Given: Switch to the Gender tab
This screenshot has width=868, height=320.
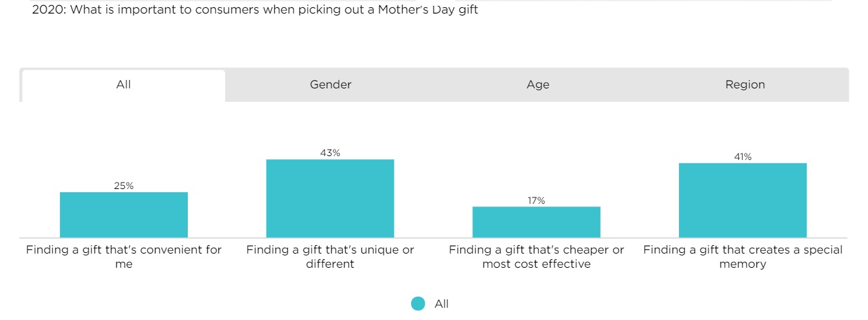Looking at the screenshot, I should coord(330,85).
